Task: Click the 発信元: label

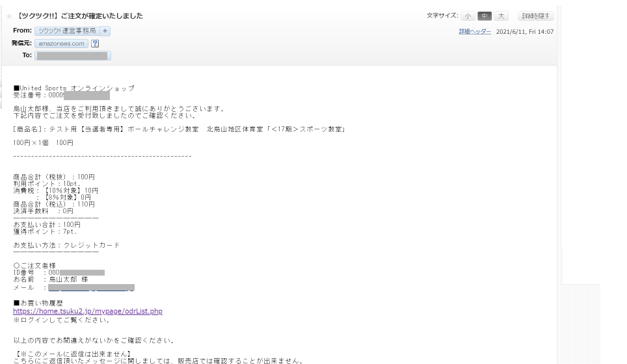Action: (x=21, y=43)
